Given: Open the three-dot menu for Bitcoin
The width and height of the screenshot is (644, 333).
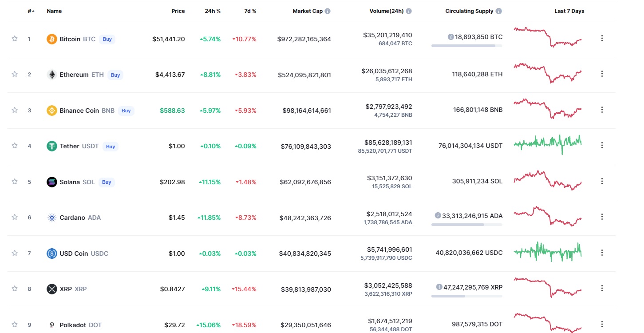Looking at the screenshot, I should [602, 38].
